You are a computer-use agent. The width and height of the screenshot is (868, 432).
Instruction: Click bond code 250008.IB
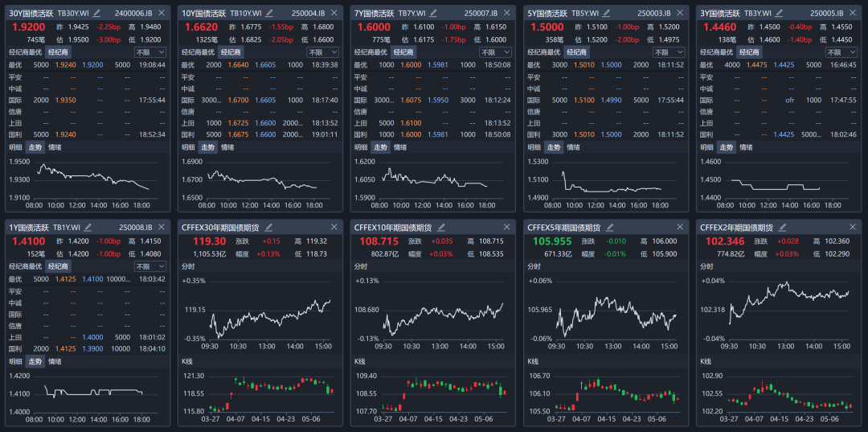136,227
